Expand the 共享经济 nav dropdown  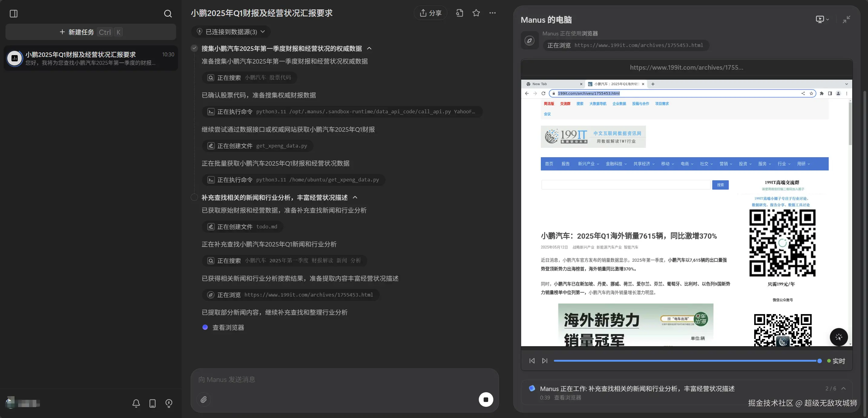(x=644, y=164)
